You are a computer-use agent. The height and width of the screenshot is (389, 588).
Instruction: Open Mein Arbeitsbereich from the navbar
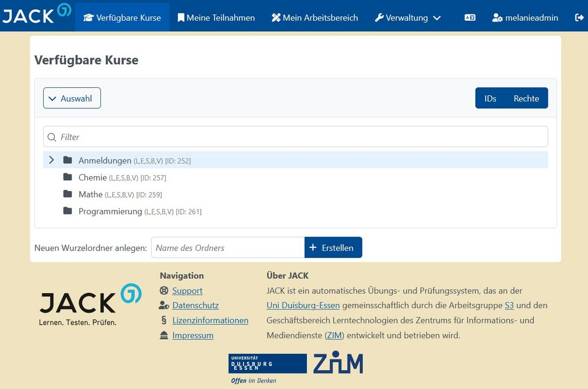pos(315,18)
